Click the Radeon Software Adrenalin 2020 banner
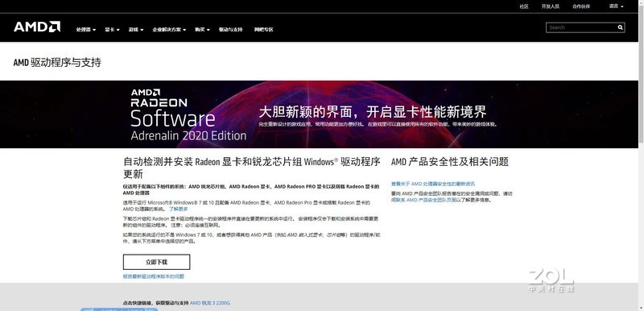644x311 pixels. click(319, 114)
